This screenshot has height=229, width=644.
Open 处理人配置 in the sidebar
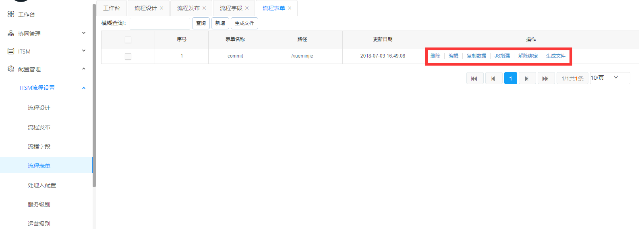click(42, 185)
